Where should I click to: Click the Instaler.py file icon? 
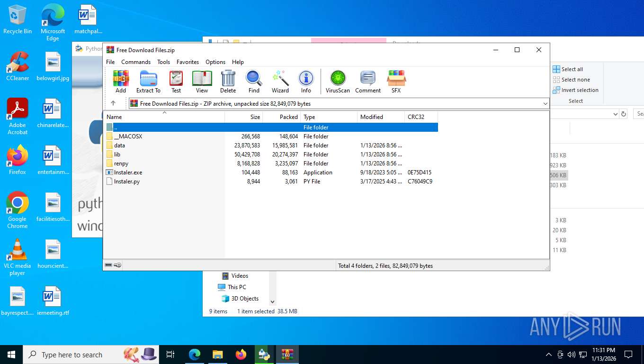[x=109, y=182]
